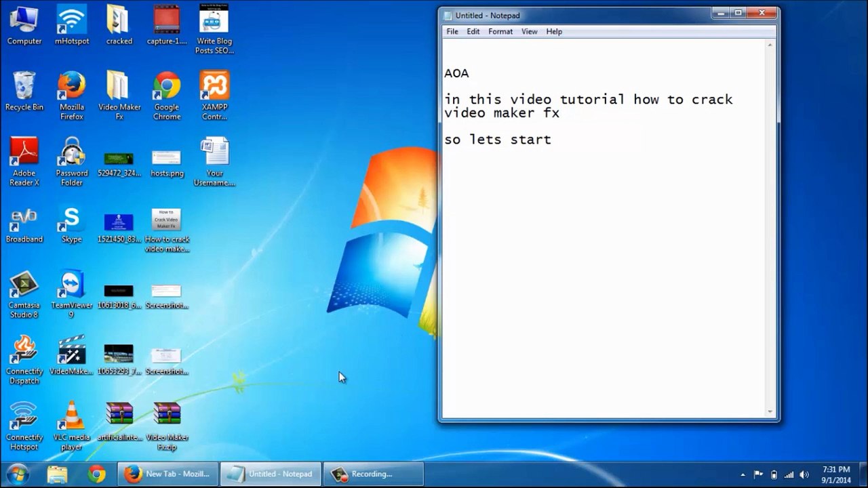The width and height of the screenshot is (868, 488).
Task: Select the VLC media player shortcut
Action: pyautogui.click(x=72, y=426)
